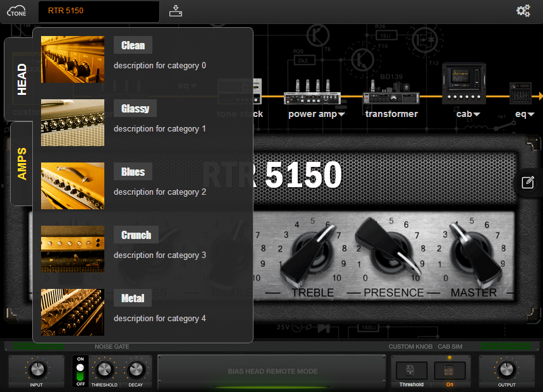
Task: Select the eq module icon
Action: (520, 93)
